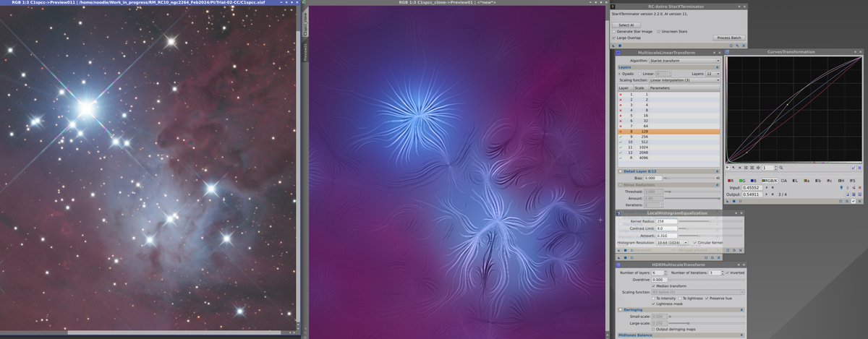Open the Algorithm dropdown (Starlet transform)
Viewport: 868px width, 339px height.
[x=684, y=61]
